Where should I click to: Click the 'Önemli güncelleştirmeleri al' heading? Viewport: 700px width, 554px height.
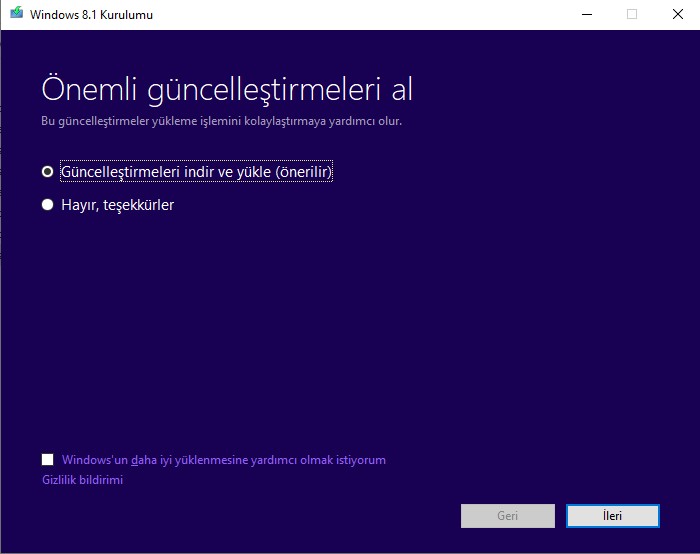pyautogui.click(x=226, y=89)
